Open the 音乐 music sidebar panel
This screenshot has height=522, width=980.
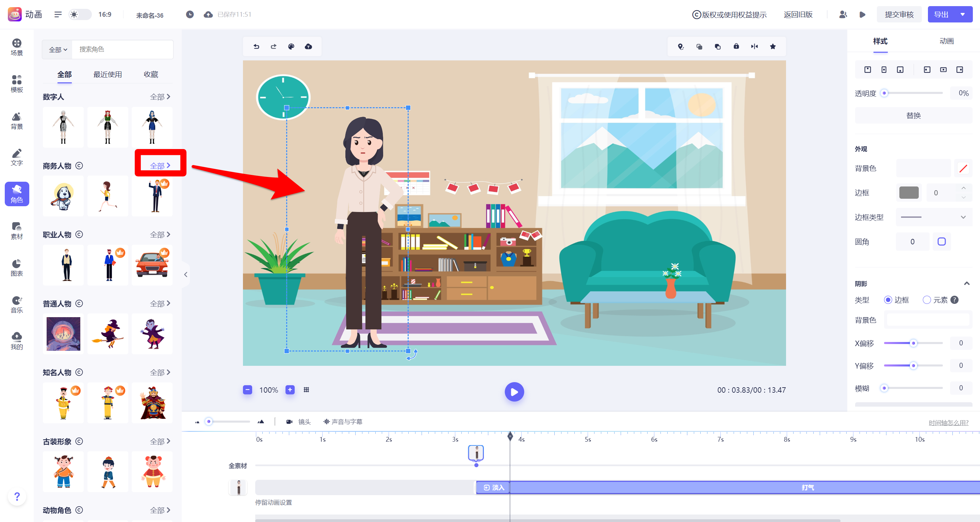click(x=17, y=304)
